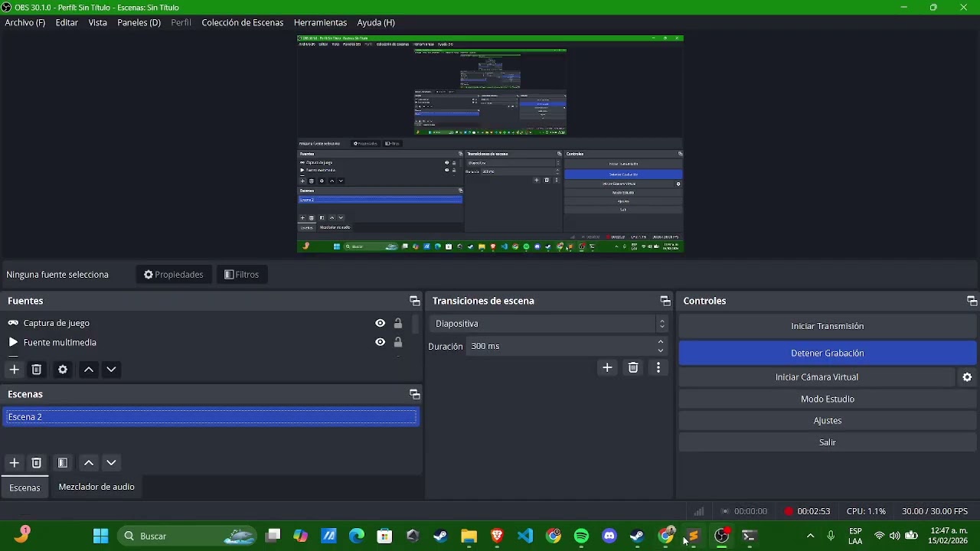This screenshot has height=551, width=980.
Task: Select Captura de juego source row
Action: (x=207, y=323)
